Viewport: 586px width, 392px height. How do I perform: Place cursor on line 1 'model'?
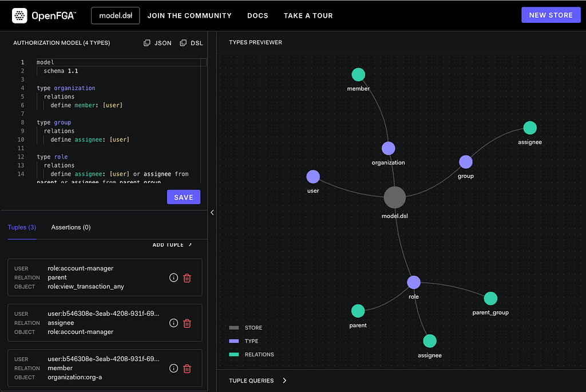pos(45,62)
